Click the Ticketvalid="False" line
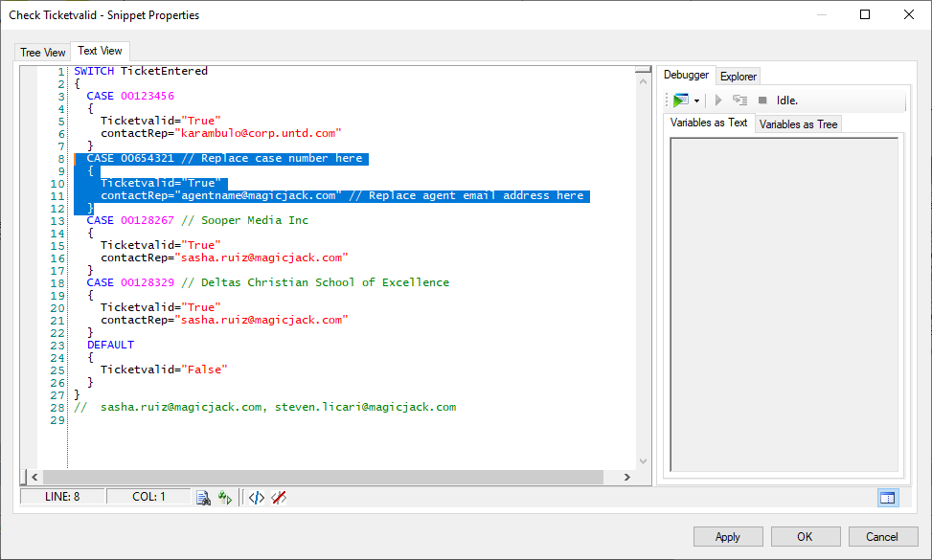 [x=164, y=370]
